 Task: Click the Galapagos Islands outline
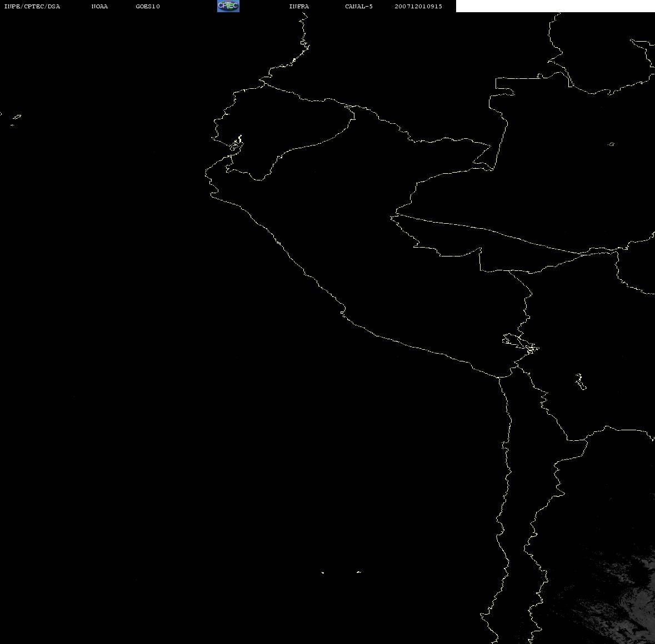tap(16, 119)
